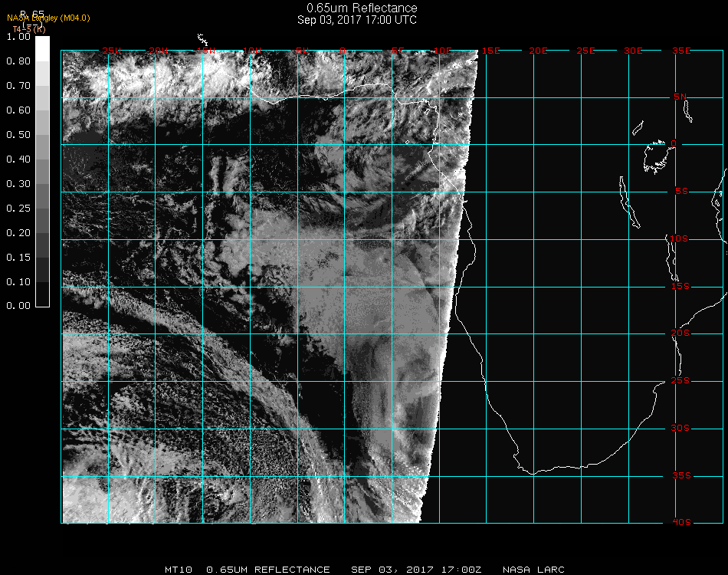Click the 20E longitude label
This screenshot has height=575, width=728.
tap(539, 51)
